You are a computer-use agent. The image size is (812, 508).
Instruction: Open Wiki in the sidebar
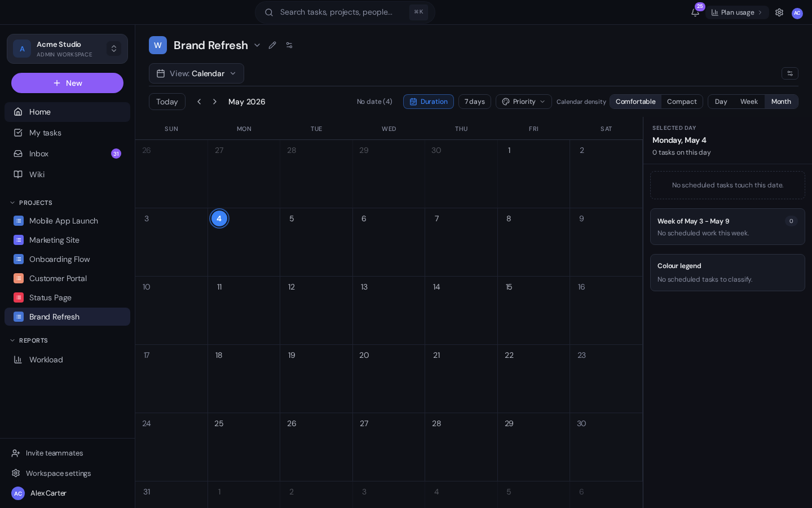67,174
